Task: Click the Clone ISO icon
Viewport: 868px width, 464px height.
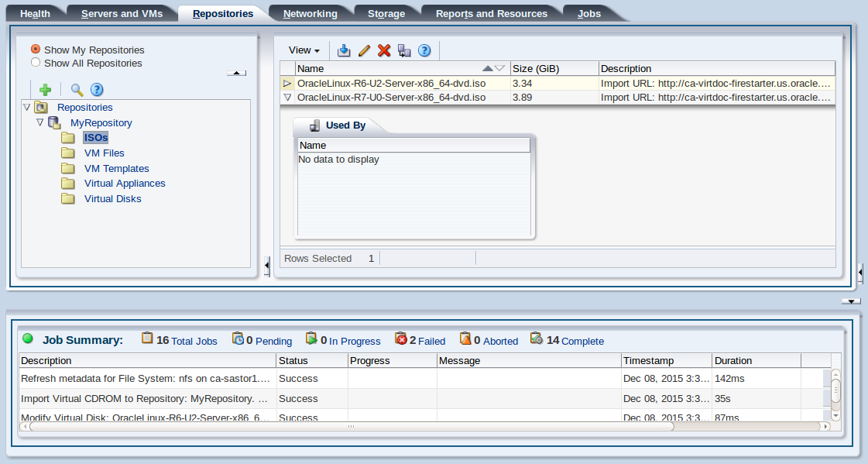Action: 404,50
